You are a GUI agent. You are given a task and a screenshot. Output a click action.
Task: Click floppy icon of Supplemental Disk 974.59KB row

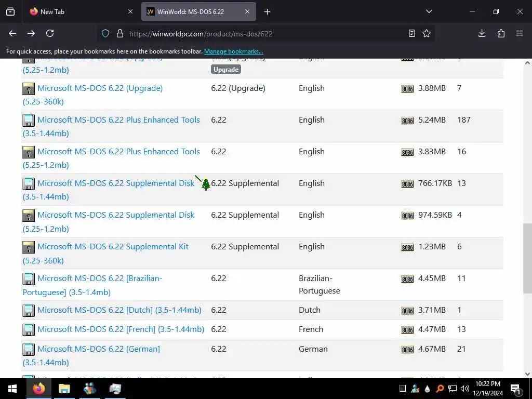[x=29, y=216]
